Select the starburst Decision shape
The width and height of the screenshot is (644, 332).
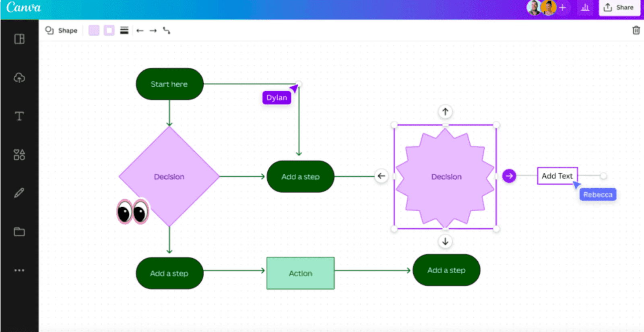pos(446,177)
